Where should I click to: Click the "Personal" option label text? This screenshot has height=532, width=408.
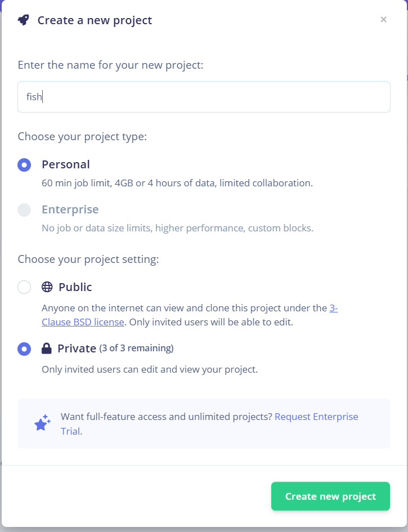[x=66, y=164]
